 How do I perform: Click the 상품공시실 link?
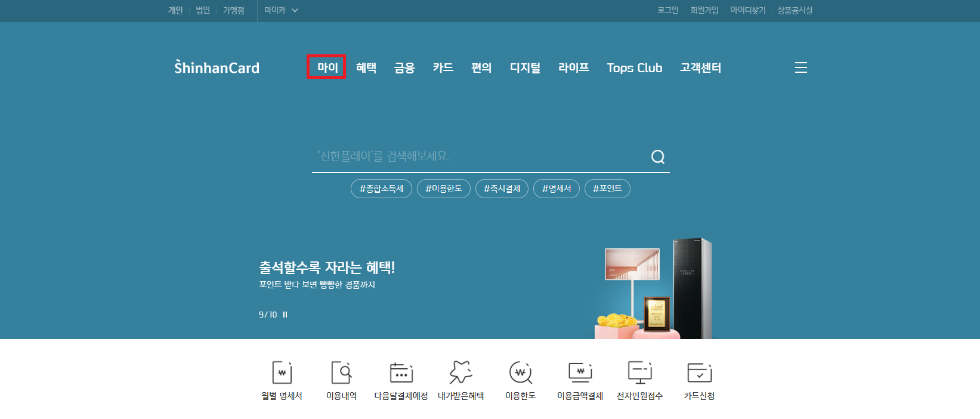pyautogui.click(x=795, y=10)
